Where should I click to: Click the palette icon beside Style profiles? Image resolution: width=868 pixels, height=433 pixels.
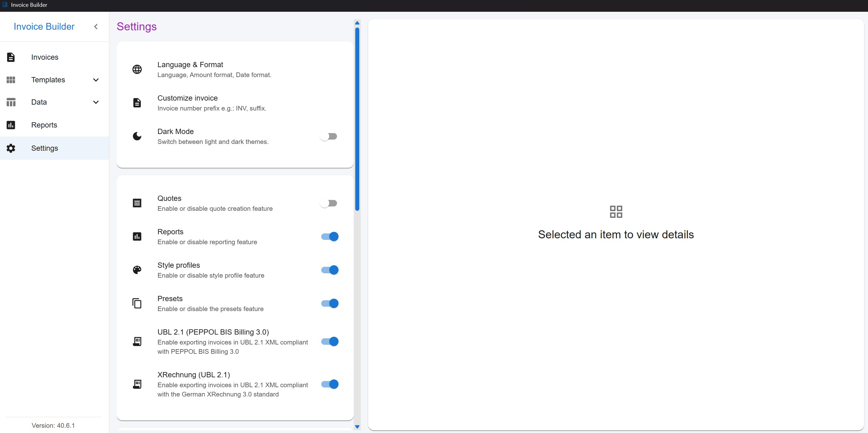click(x=137, y=270)
